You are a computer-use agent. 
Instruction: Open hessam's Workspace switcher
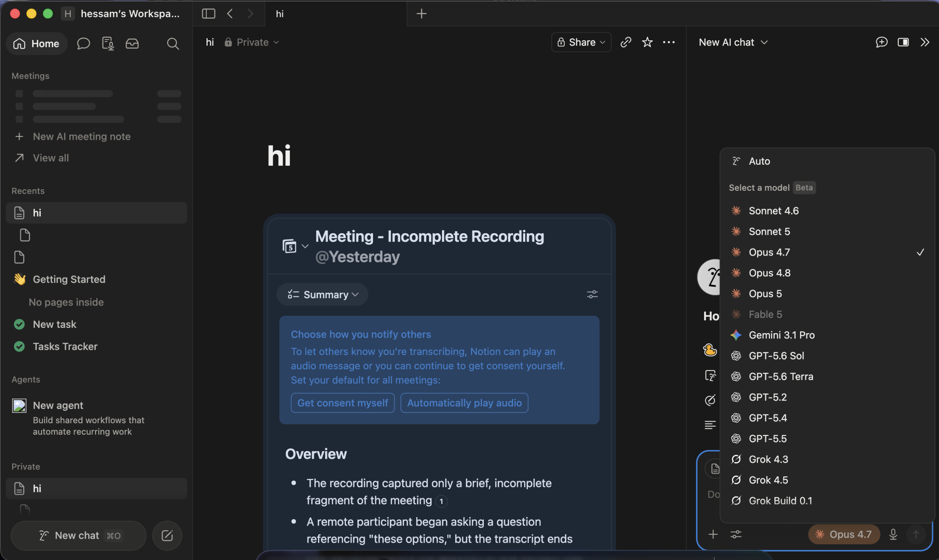tap(121, 14)
